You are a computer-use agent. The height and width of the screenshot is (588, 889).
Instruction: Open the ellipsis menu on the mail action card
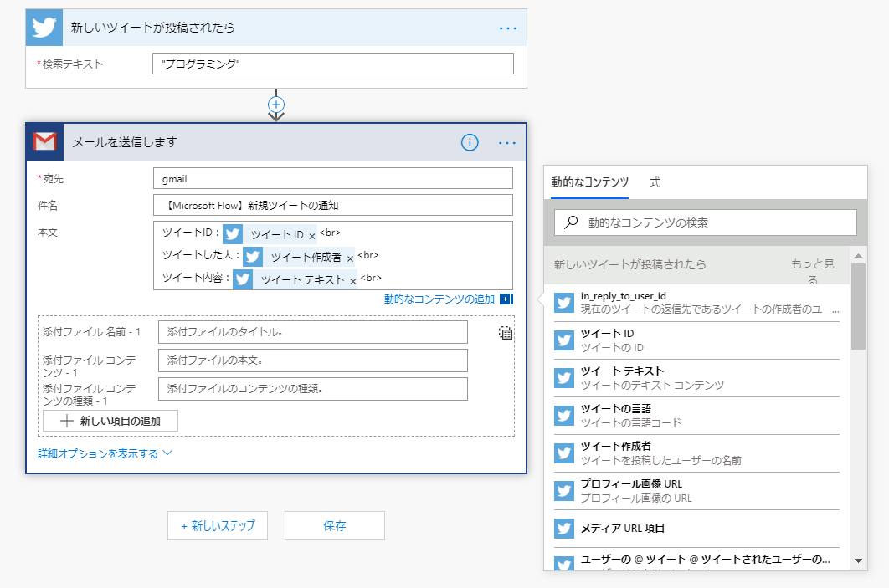[506, 142]
